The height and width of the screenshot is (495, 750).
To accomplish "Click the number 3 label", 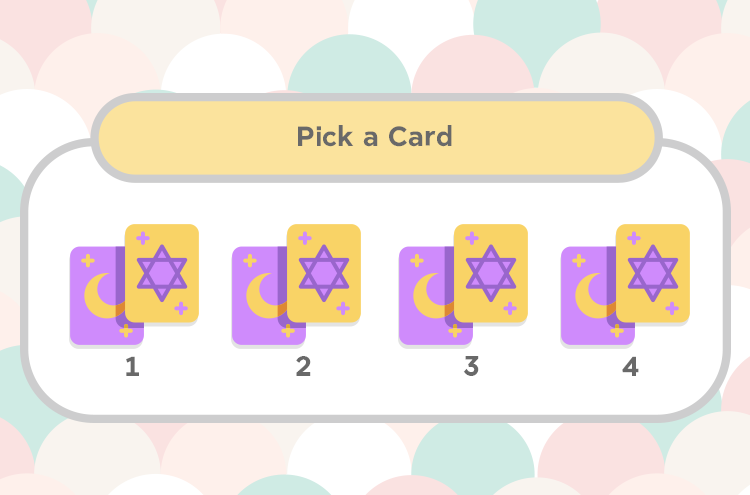I will click(471, 367).
